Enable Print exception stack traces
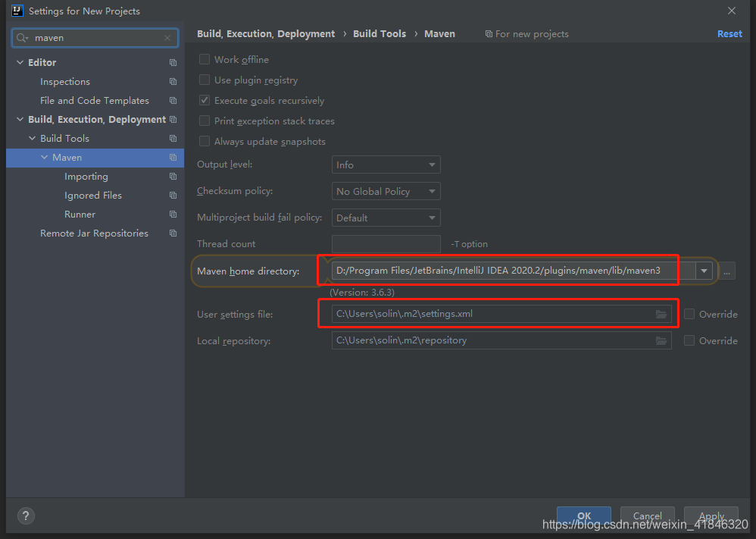Viewport: 756px width, 539px height. tap(205, 121)
